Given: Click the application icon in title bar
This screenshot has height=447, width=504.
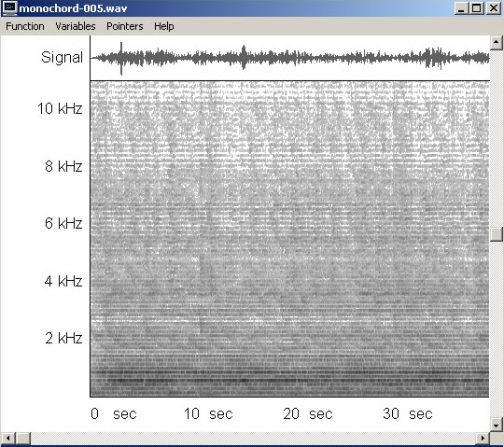Looking at the screenshot, I should coord(9,7).
